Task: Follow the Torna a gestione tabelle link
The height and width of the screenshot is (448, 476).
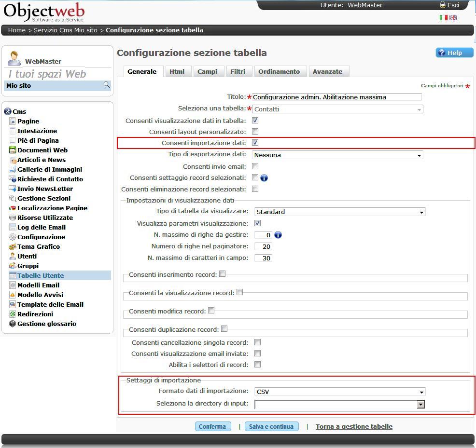Action: pyautogui.click(x=354, y=427)
